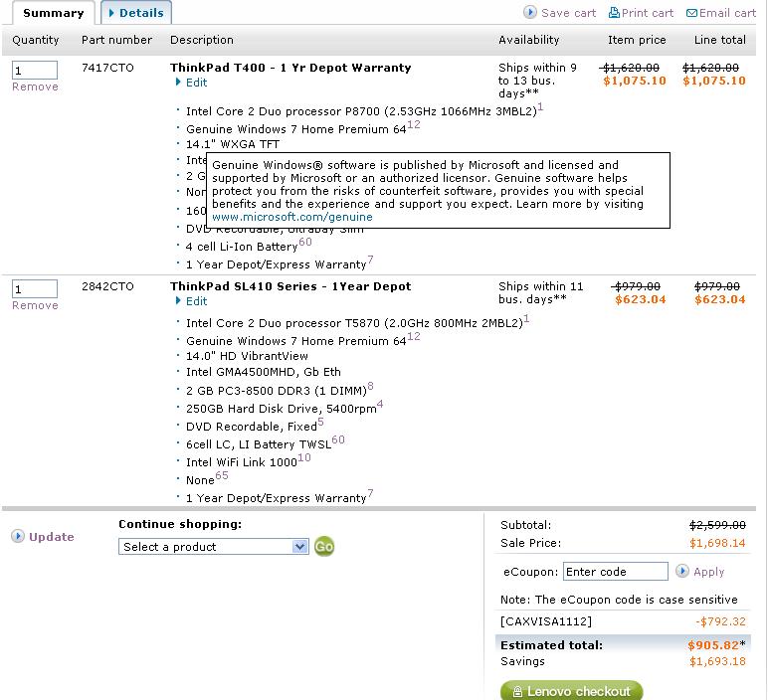Open footnote 60 for the 4 cell battery
Screen dimensions: 768x700
pos(304,242)
